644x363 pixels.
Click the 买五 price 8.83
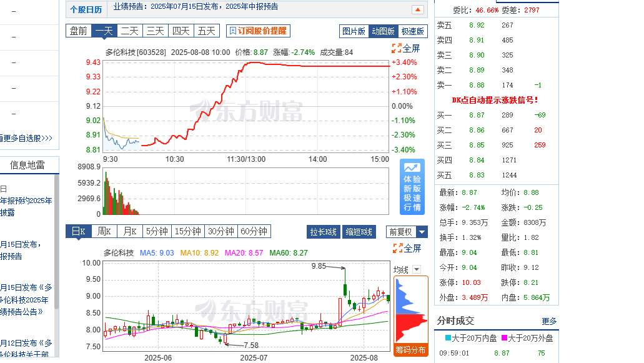477,175
